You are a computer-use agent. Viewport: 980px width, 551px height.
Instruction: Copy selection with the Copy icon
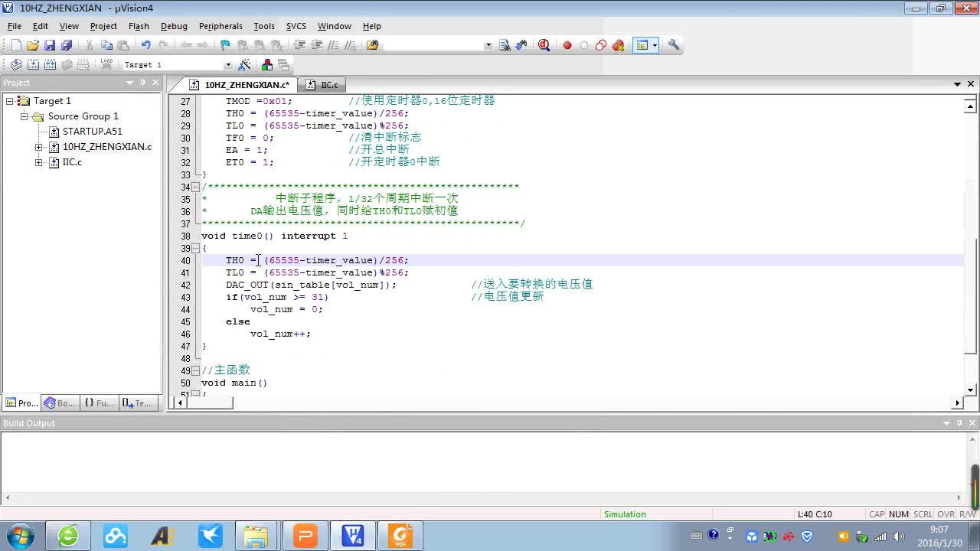(x=106, y=45)
